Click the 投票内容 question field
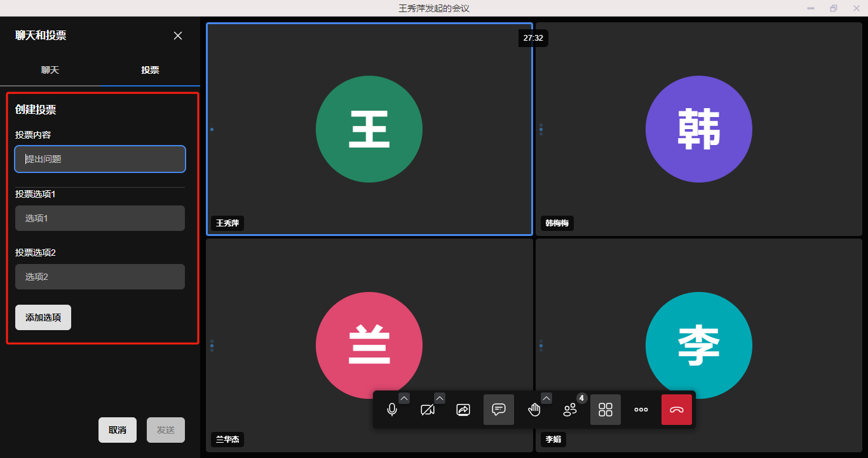 pos(100,159)
